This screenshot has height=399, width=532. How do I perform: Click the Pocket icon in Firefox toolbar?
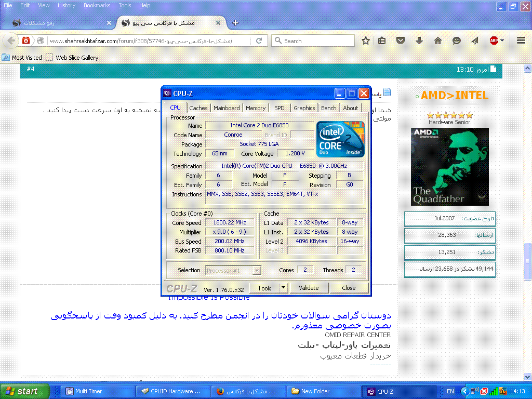point(401,41)
